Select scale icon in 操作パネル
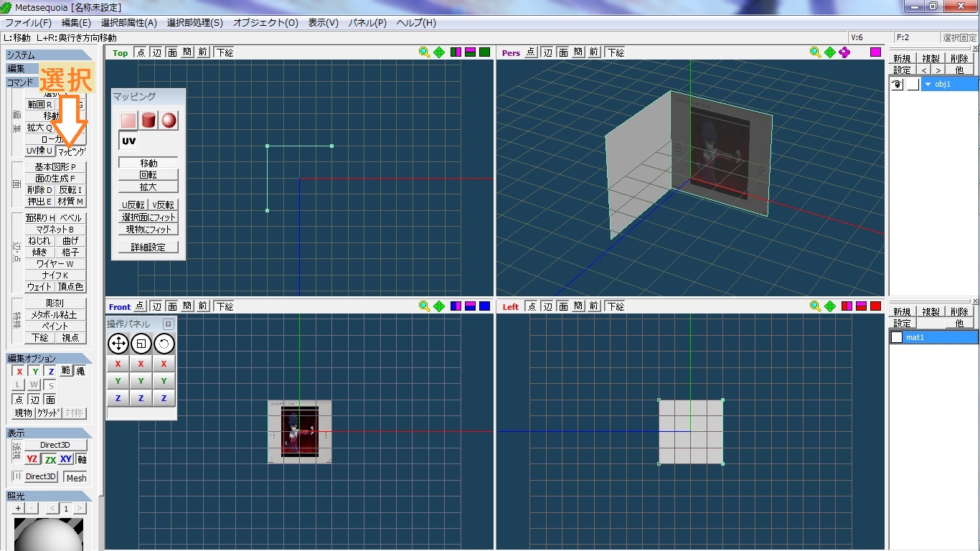Viewport: 980px width, 551px height. point(141,344)
